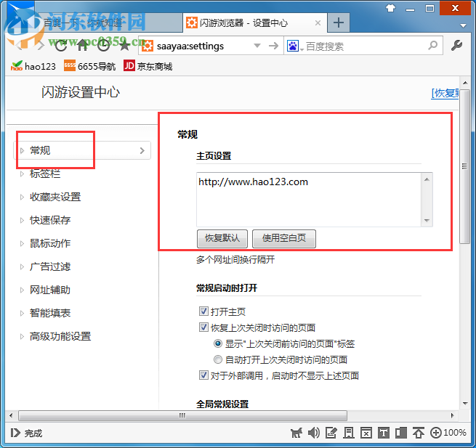The width and height of the screenshot is (476, 448).
Task: Click the back-to-top arrow icon in status bar
Action: [419, 433]
